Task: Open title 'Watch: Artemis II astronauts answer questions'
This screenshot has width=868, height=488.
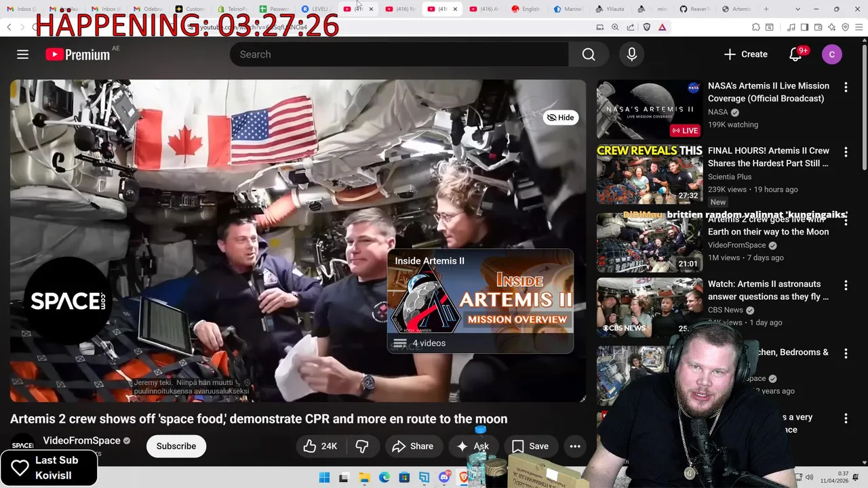Action: coord(768,290)
